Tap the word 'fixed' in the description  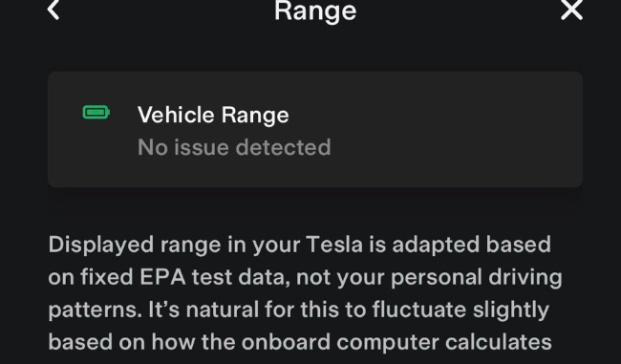(x=107, y=277)
